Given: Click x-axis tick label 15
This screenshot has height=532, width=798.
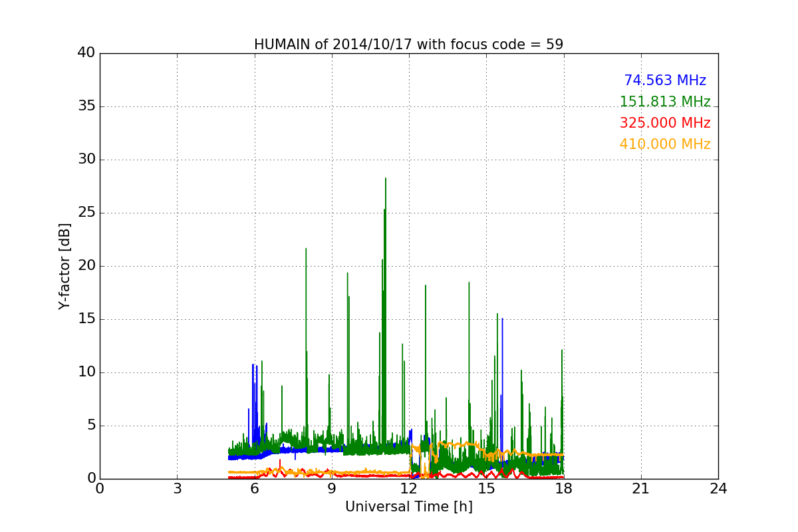Looking at the screenshot, I should point(486,489).
